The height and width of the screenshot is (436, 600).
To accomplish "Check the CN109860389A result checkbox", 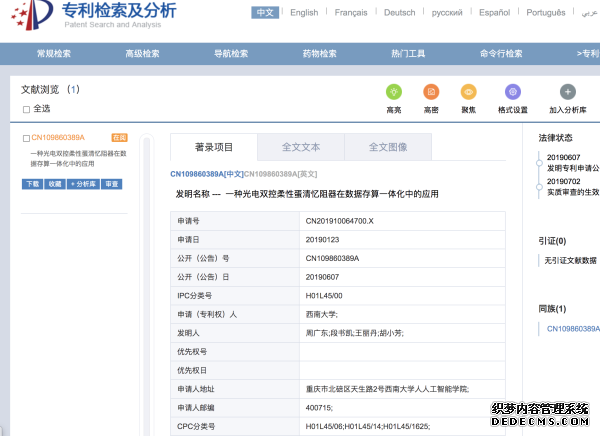I will coord(26,138).
